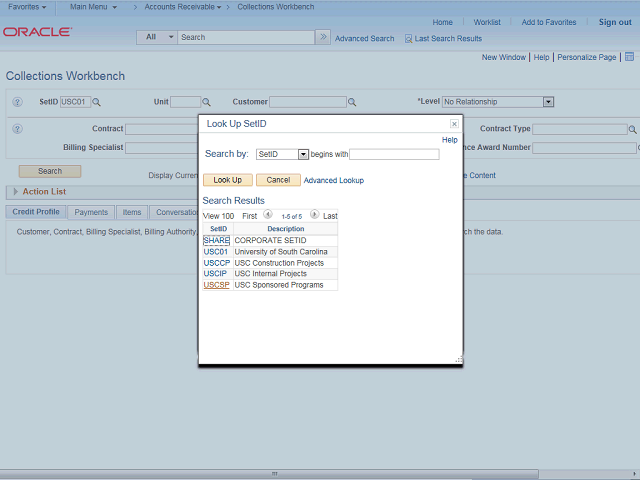Go to previous results with left arrow
This screenshot has width=640, height=480.
click(x=268, y=215)
